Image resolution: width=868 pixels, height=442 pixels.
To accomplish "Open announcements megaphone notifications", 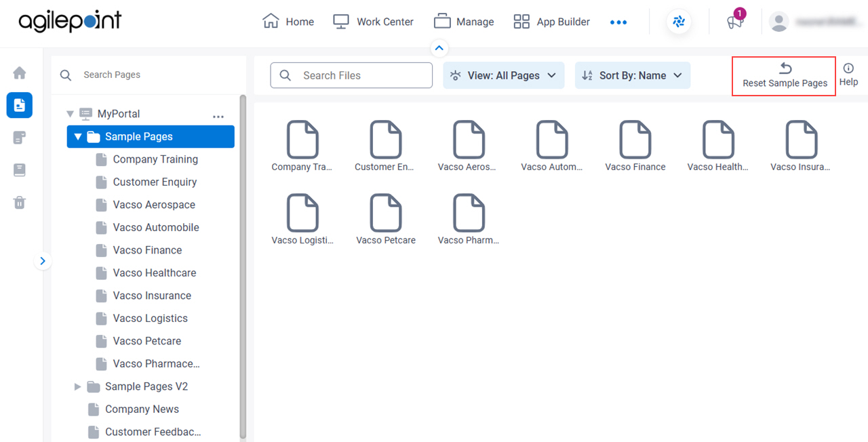I will tap(735, 22).
